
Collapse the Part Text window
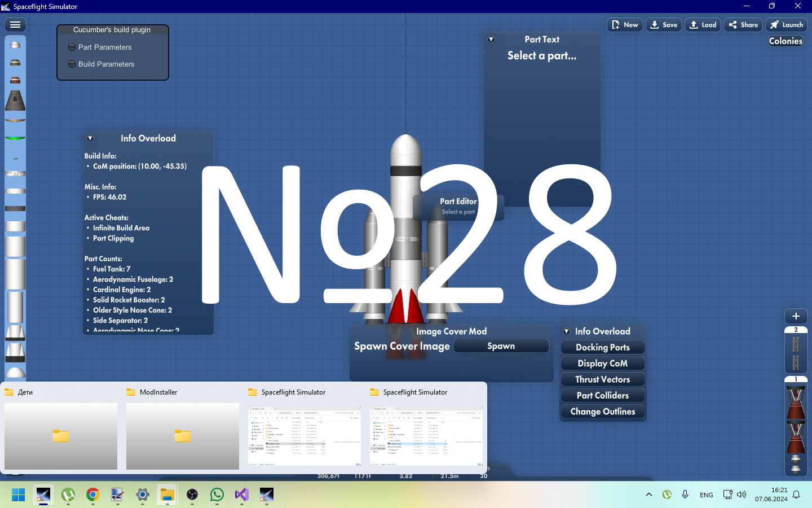(491, 40)
